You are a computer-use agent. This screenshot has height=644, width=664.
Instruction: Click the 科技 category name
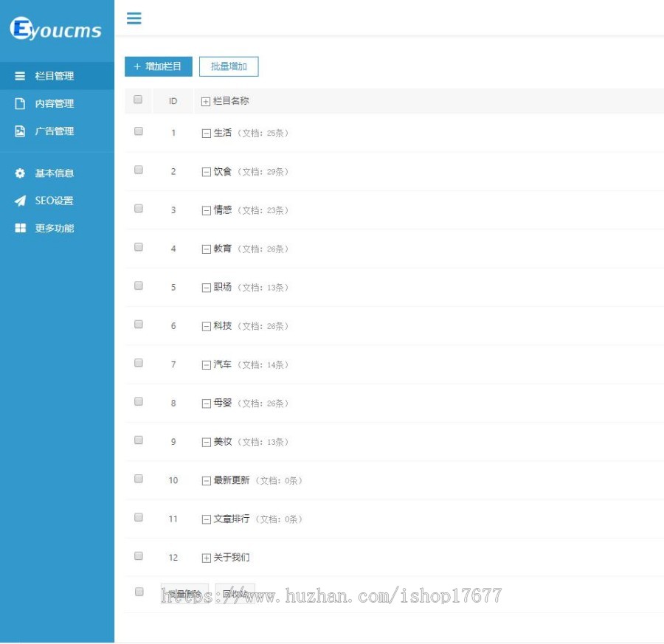coord(223,325)
